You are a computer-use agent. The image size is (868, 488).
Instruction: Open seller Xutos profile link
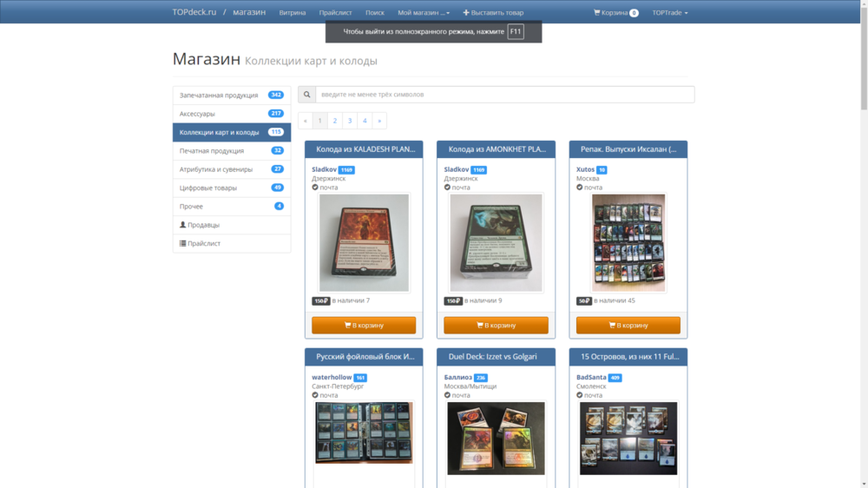click(585, 169)
